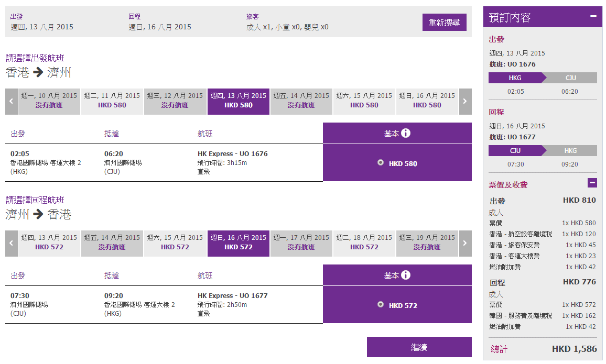Show earlier outbound dates with left arrow
Viewport: 606px width, 364px height.
click(x=12, y=102)
